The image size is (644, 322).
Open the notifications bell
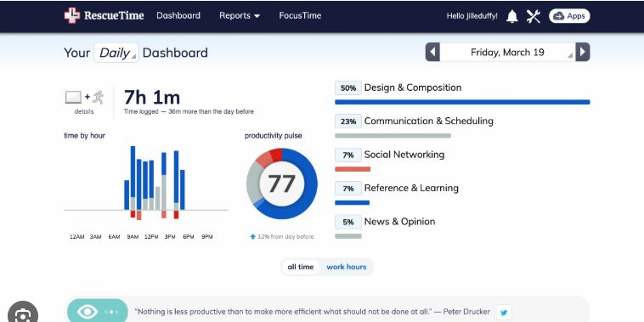pyautogui.click(x=511, y=16)
